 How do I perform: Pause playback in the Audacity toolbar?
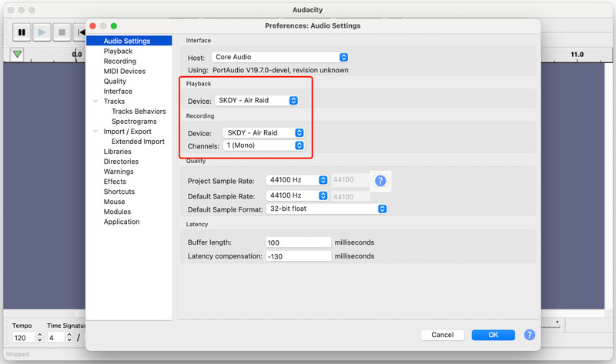tap(22, 32)
